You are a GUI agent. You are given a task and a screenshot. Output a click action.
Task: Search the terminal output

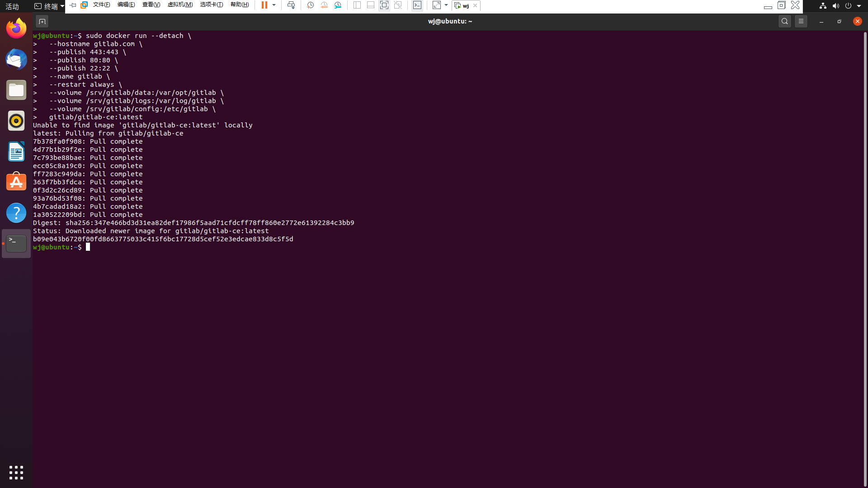coord(785,21)
